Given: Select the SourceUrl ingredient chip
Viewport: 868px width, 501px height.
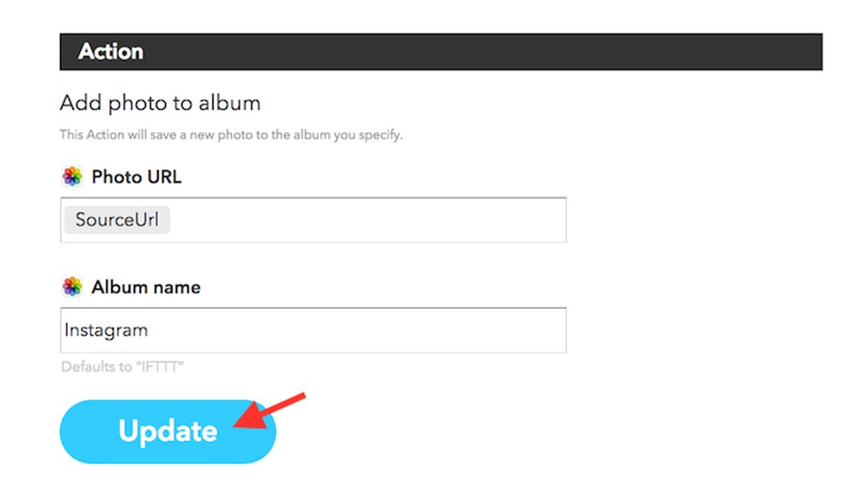Looking at the screenshot, I should (116, 220).
